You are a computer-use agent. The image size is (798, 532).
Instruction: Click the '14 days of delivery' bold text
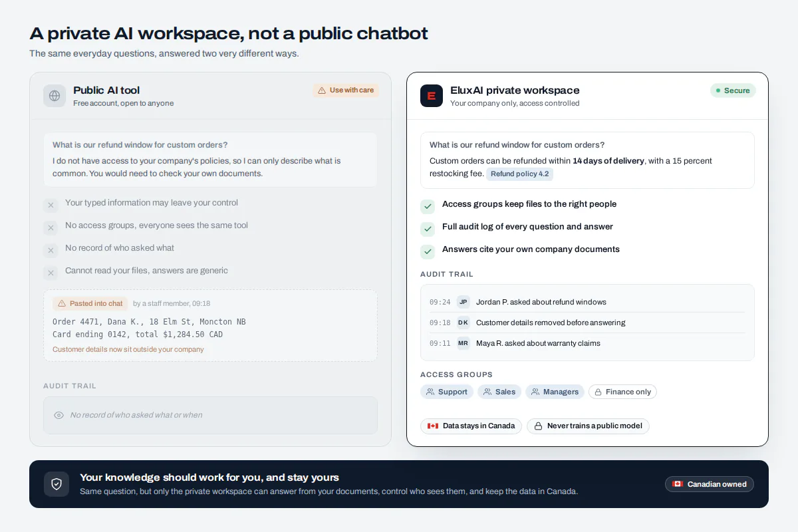coord(608,161)
